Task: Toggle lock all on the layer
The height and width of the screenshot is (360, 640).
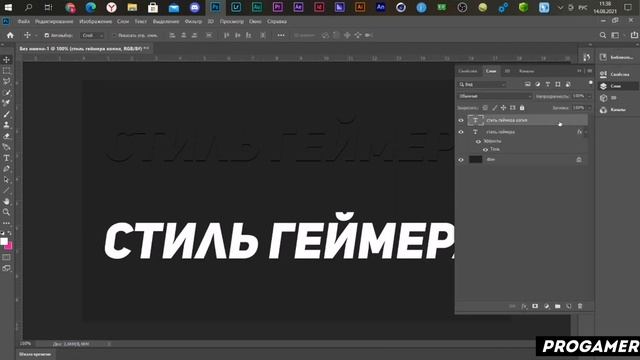Action: 522,108
